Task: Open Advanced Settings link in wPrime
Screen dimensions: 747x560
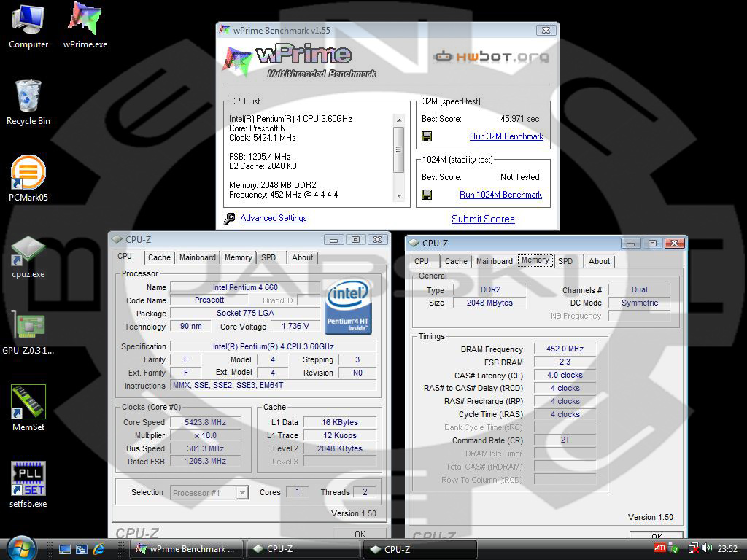Action: point(274,218)
